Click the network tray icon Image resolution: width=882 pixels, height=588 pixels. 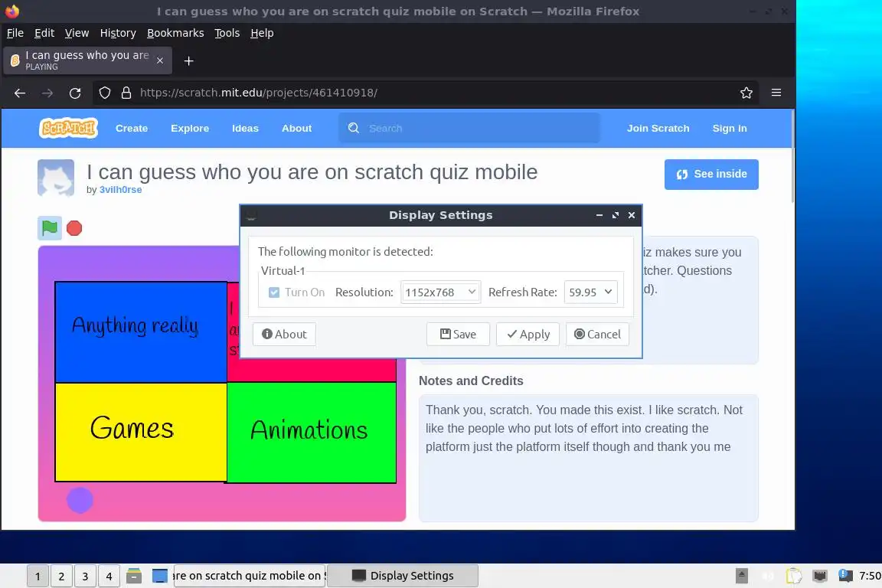click(x=819, y=576)
